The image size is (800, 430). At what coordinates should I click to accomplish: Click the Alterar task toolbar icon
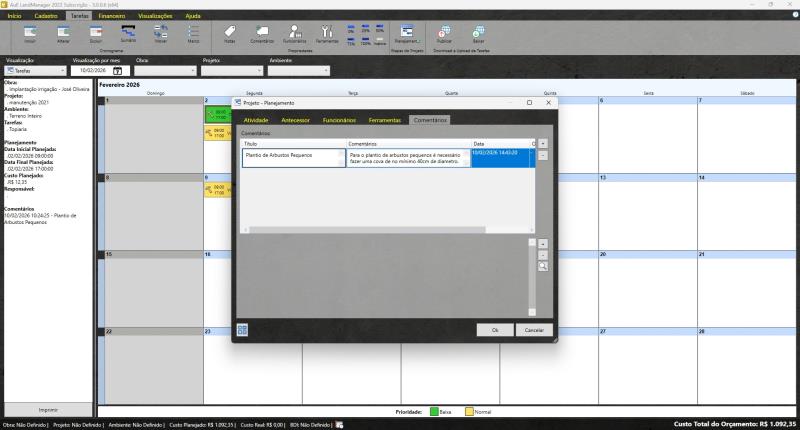pyautogui.click(x=62, y=34)
